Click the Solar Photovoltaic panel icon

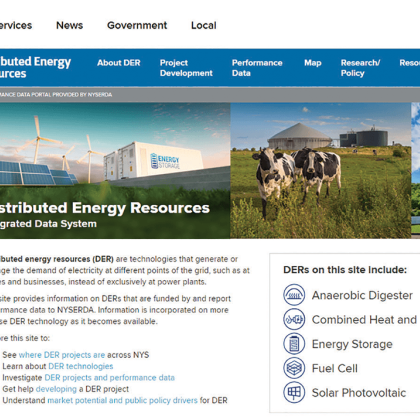tap(294, 392)
